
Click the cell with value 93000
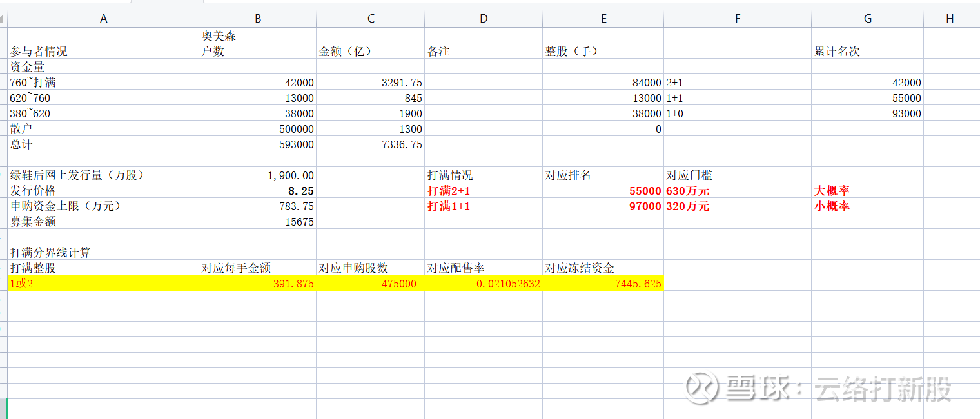pos(868,113)
